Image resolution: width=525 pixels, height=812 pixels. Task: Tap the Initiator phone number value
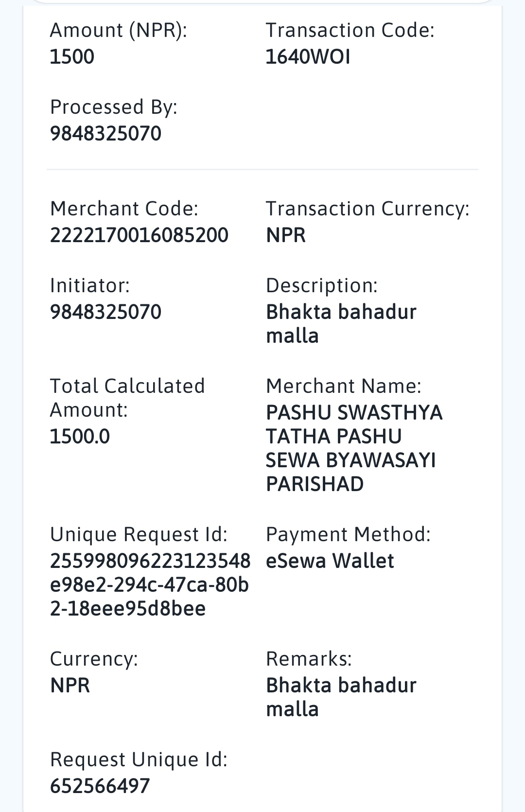coord(105,312)
